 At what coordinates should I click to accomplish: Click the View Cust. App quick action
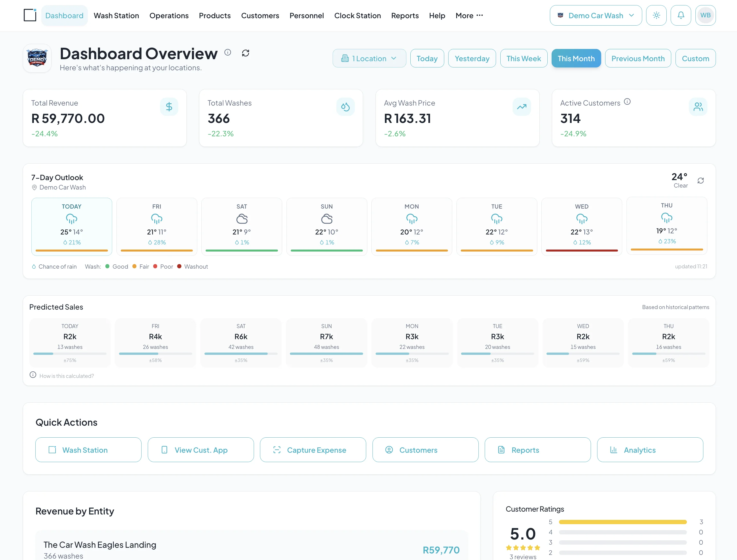pyautogui.click(x=200, y=450)
